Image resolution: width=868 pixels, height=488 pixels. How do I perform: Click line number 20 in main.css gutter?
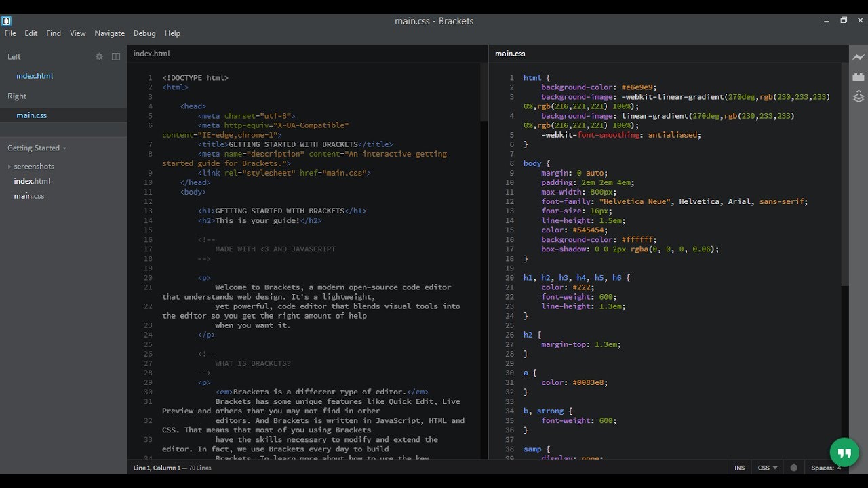510,278
